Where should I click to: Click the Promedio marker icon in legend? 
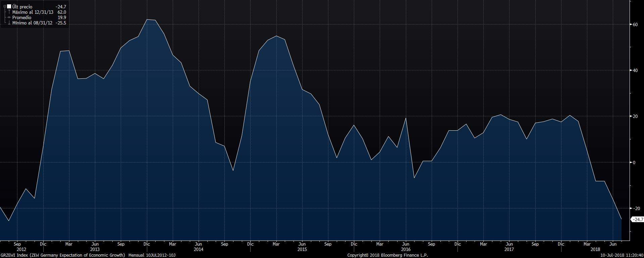click(9, 17)
